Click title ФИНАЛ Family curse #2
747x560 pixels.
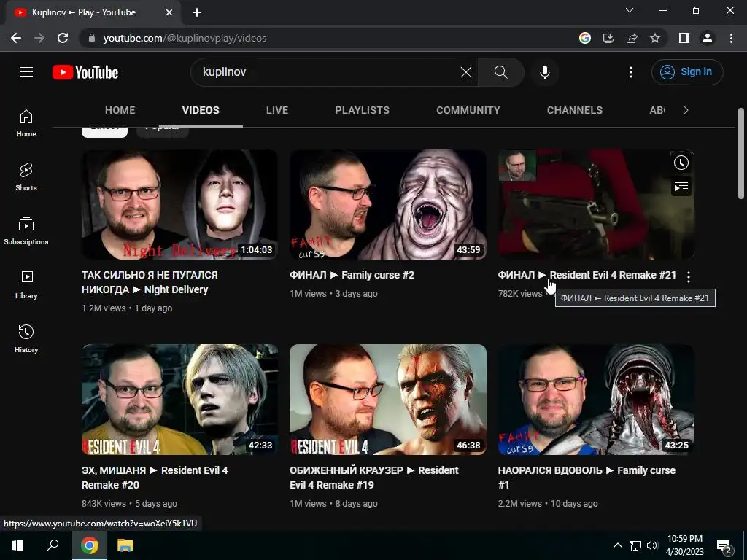(352, 275)
